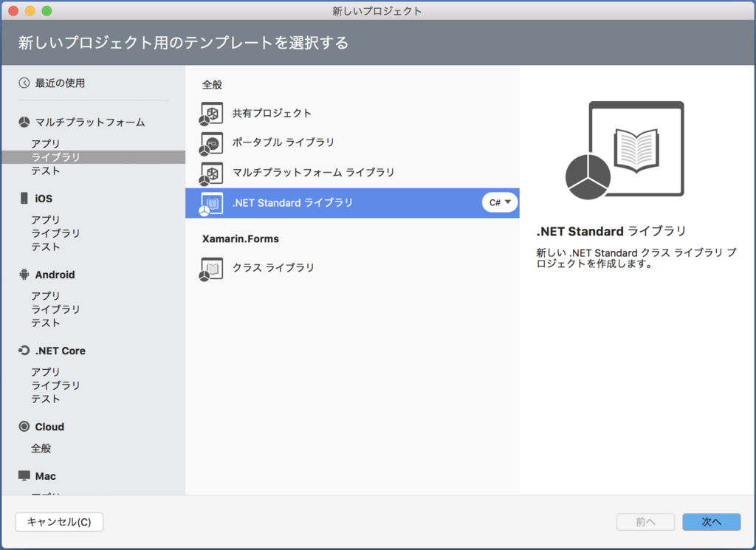
Task: Select ライブラリ under iOS
Action: (55, 233)
